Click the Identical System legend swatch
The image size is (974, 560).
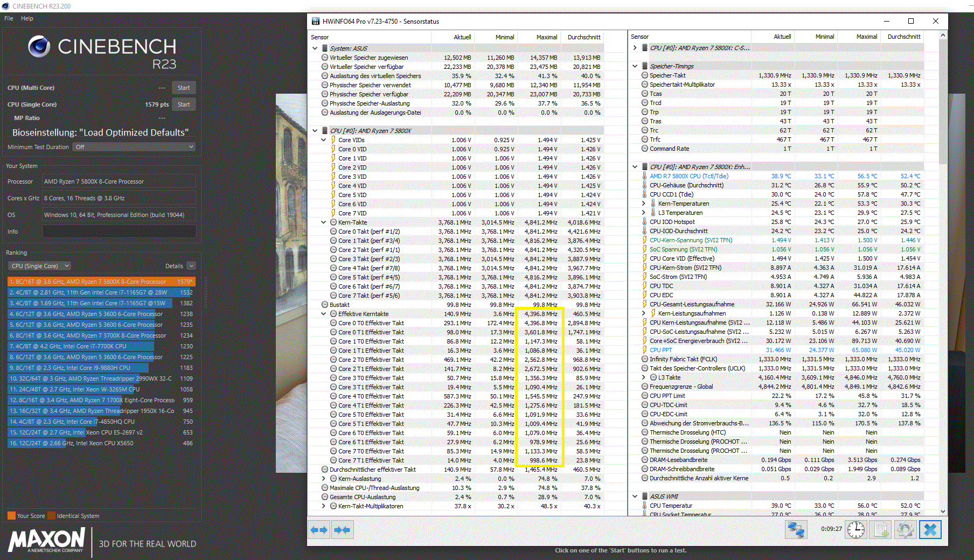tap(51, 516)
